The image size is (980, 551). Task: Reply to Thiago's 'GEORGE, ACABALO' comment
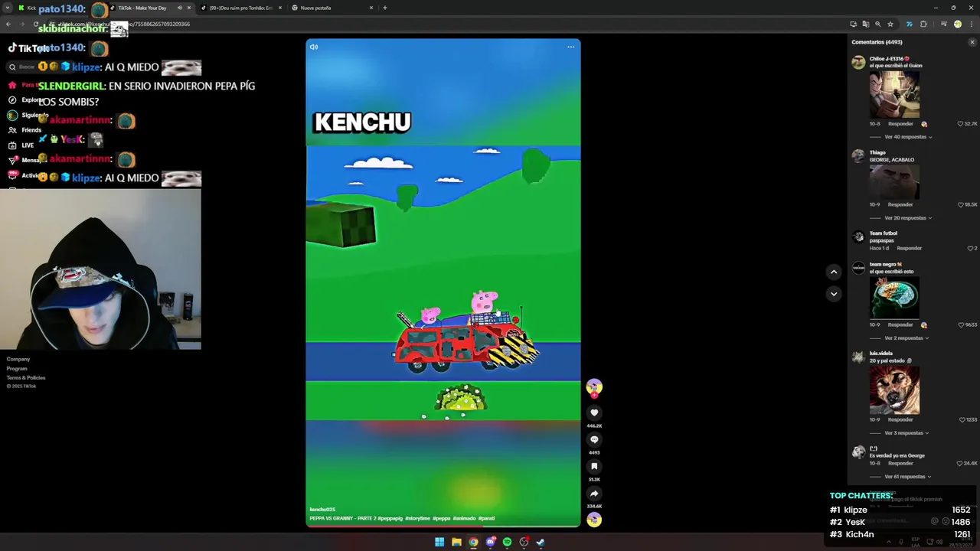[900, 205]
